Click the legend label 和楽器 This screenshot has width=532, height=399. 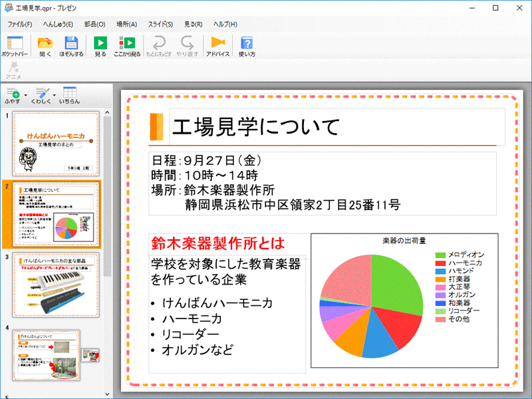pos(460,303)
